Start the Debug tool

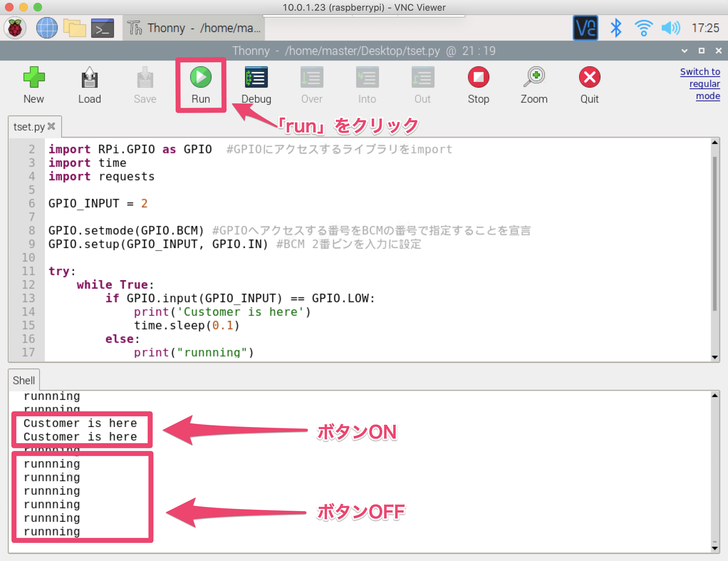click(x=256, y=77)
